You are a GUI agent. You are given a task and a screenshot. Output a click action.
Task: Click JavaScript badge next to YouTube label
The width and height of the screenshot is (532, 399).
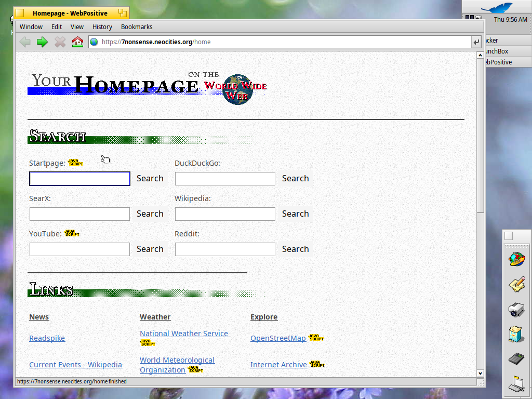tap(72, 233)
